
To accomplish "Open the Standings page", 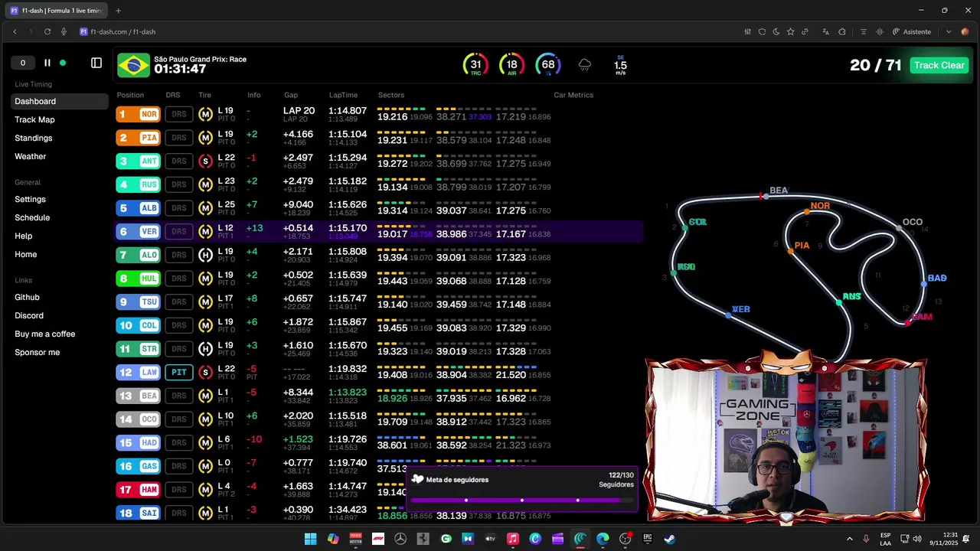I will tap(34, 138).
